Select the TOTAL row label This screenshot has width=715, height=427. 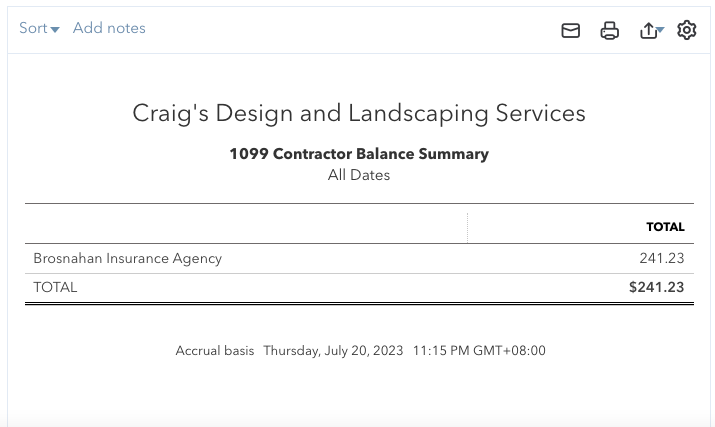(55, 287)
